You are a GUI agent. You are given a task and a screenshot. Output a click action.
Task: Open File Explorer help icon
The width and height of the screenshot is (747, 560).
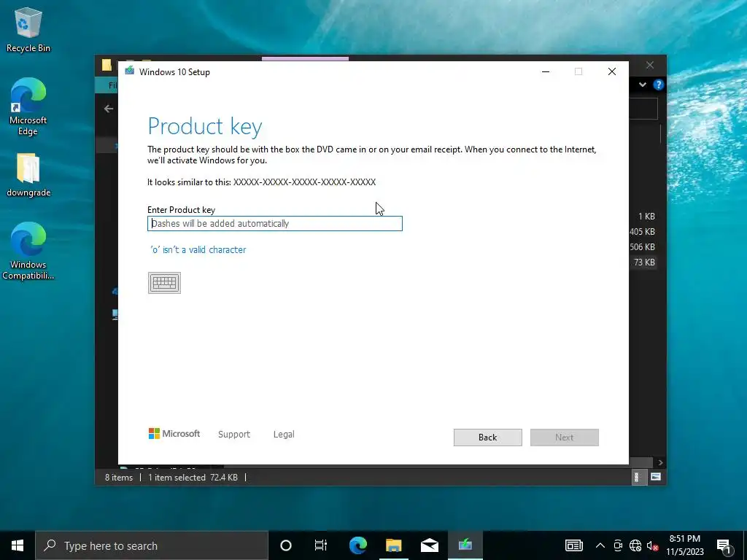659,85
